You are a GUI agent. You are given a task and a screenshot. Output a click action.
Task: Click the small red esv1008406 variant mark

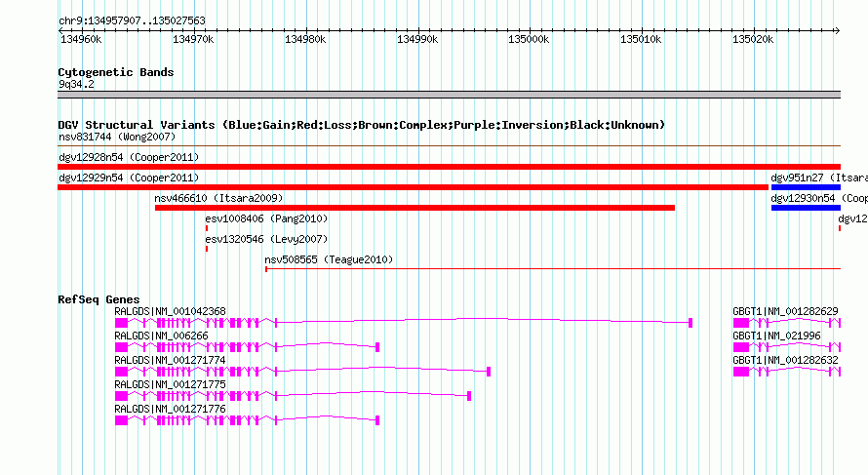click(207, 228)
